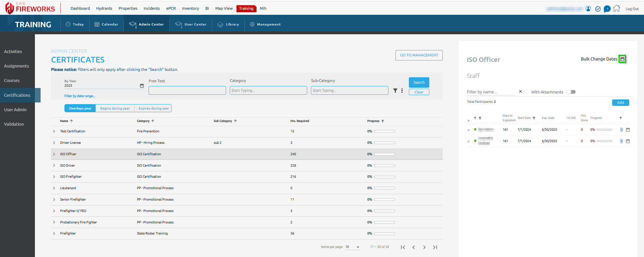Select the Expires during year option
Image resolution: width=644 pixels, height=257 pixels.
(x=154, y=108)
